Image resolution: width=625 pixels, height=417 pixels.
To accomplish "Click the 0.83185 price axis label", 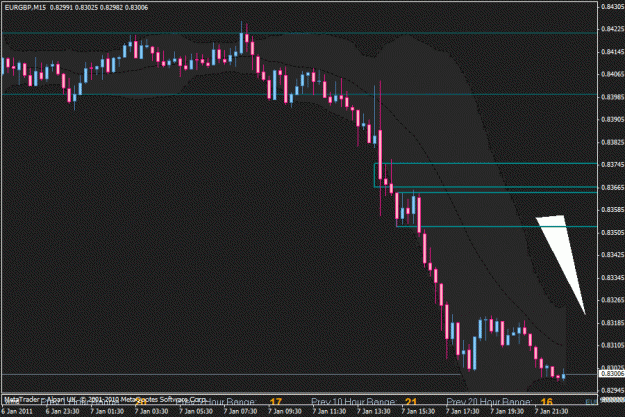I will (x=613, y=322).
